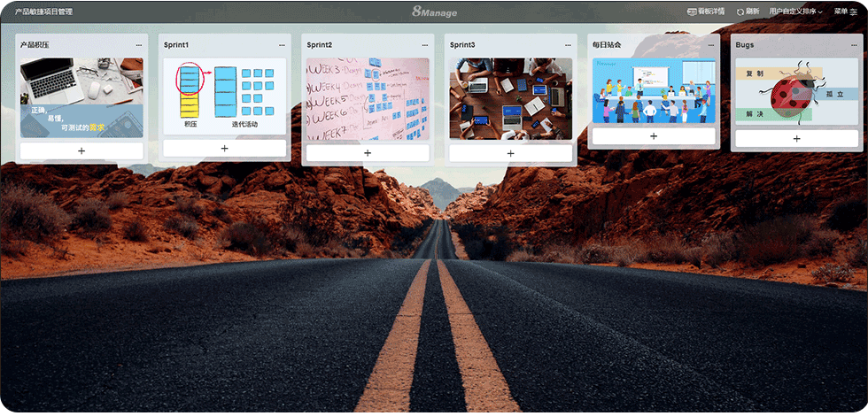The height and width of the screenshot is (416, 868).
Task: Open the 每日站会 list ellipsis menu
Action: point(710,44)
